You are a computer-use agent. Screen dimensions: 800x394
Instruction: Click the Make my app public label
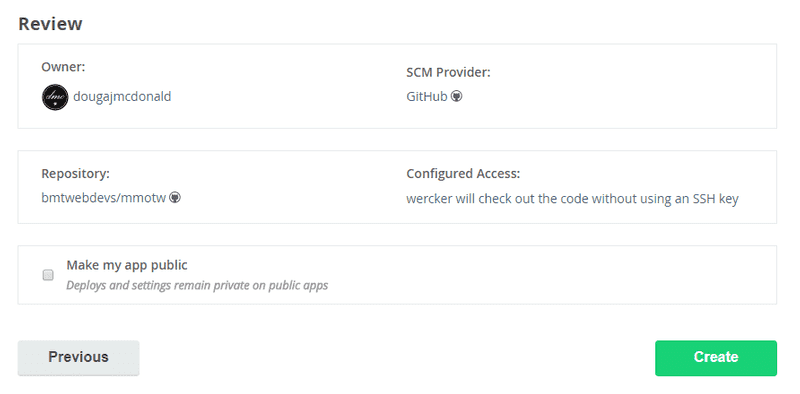[x=127, y=265]
